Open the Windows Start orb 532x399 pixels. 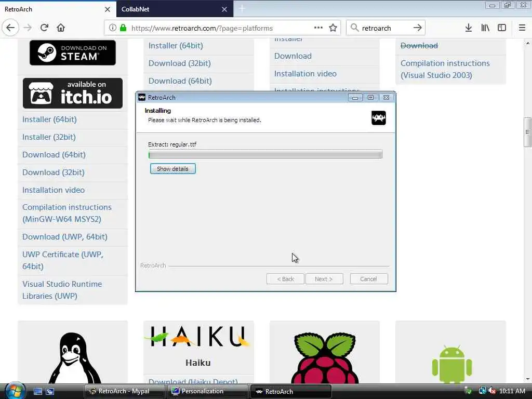click(14, 391)
